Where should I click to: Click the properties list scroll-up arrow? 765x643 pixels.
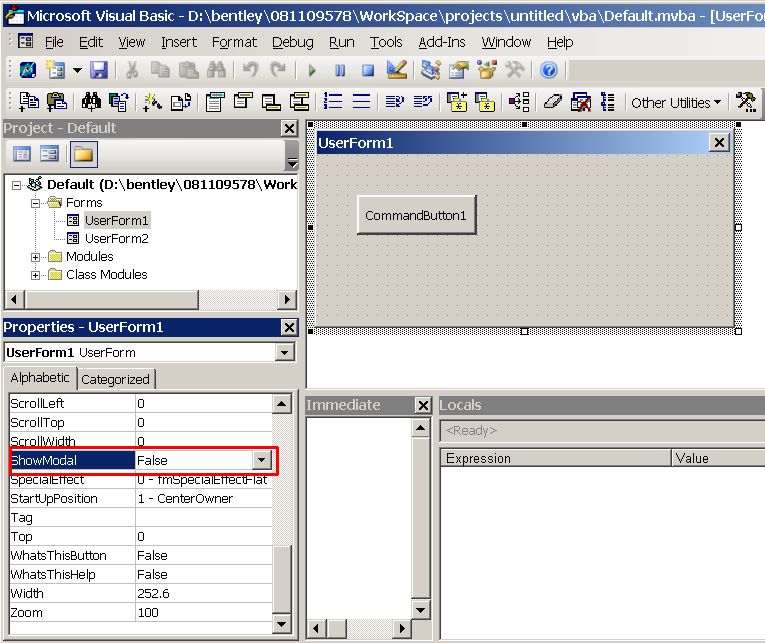point(282,403)
